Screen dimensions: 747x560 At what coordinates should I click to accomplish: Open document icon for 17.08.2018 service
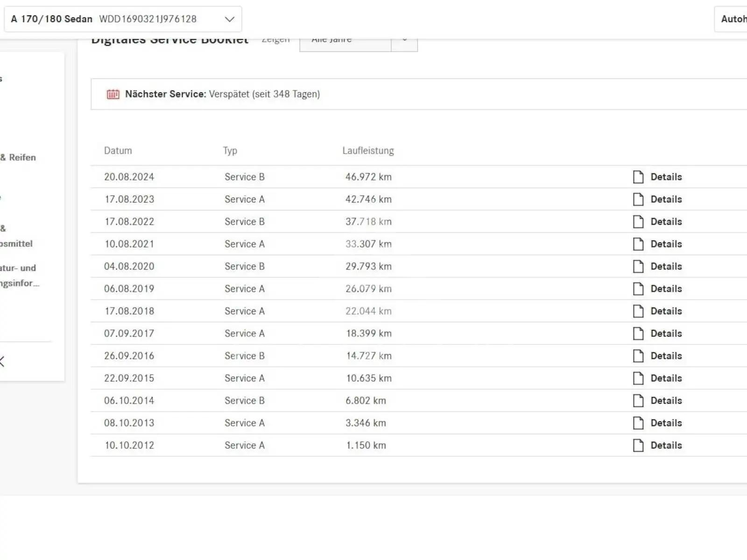638,311
